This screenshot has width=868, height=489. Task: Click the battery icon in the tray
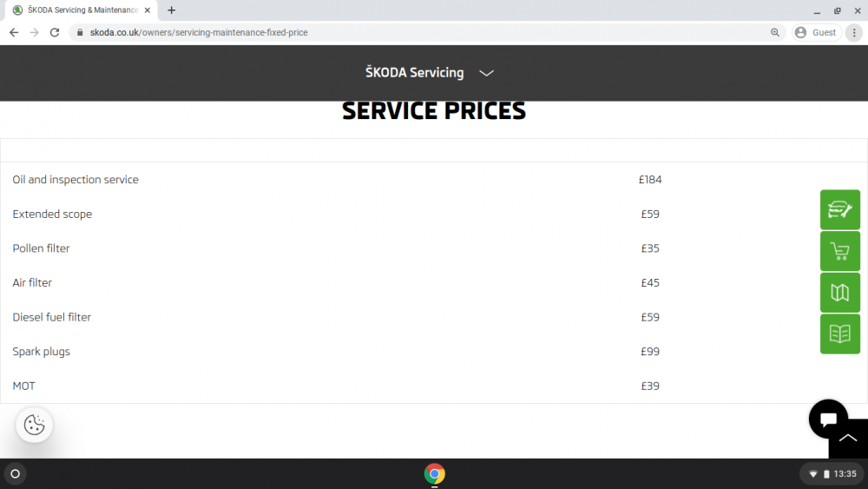point(826,474)
